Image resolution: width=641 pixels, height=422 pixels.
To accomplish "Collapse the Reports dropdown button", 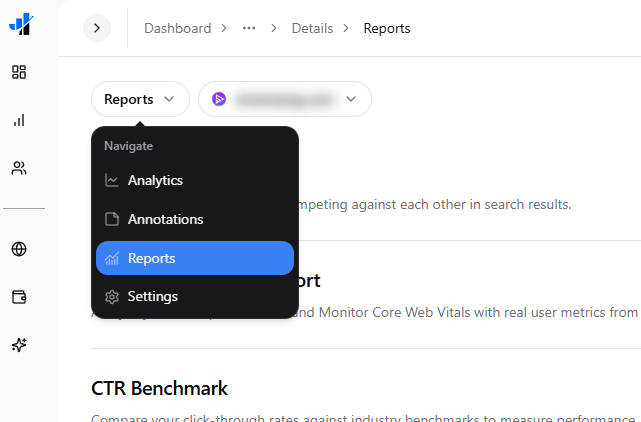I will coord(139,99).
